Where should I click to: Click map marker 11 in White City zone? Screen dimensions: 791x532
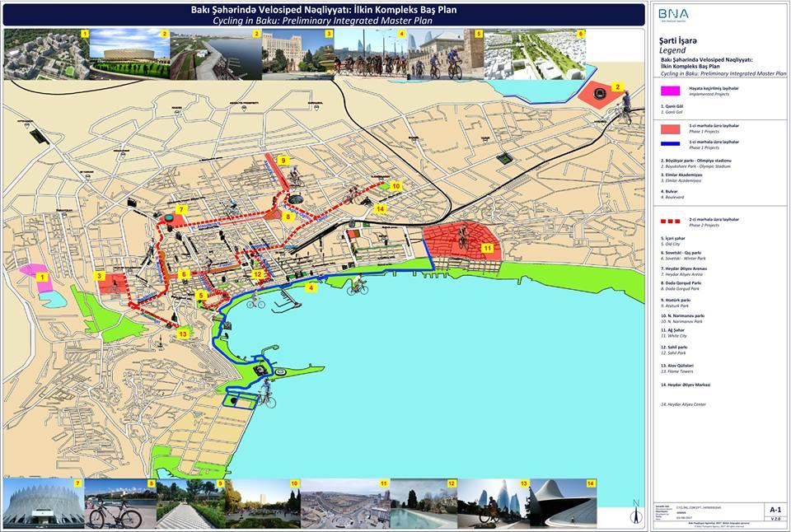(x=487, y=247)
